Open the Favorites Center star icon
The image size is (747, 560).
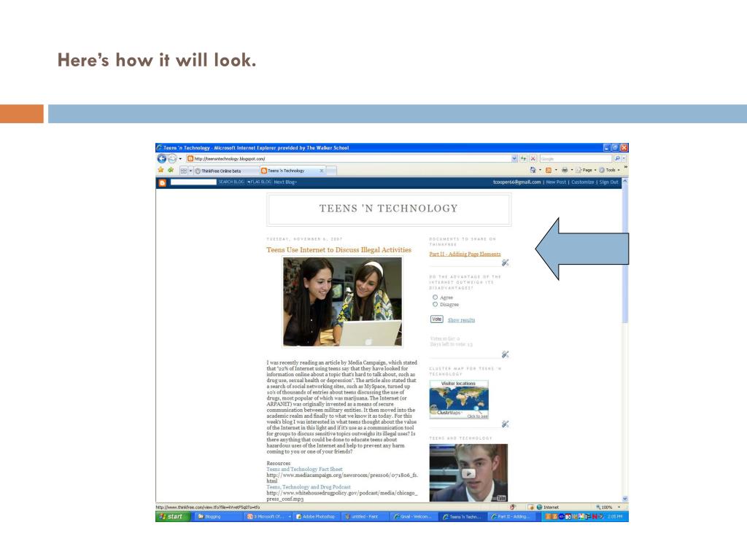pyautogui.click(x=160, y=170)
